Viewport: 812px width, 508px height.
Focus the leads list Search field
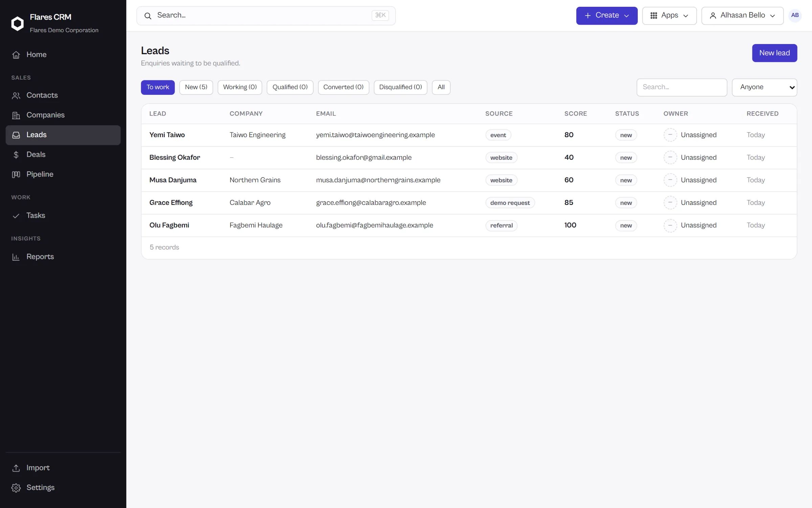[x=681, y=87]
